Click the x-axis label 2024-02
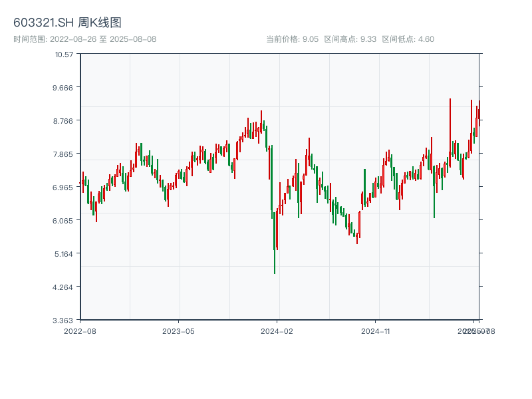 277,331
